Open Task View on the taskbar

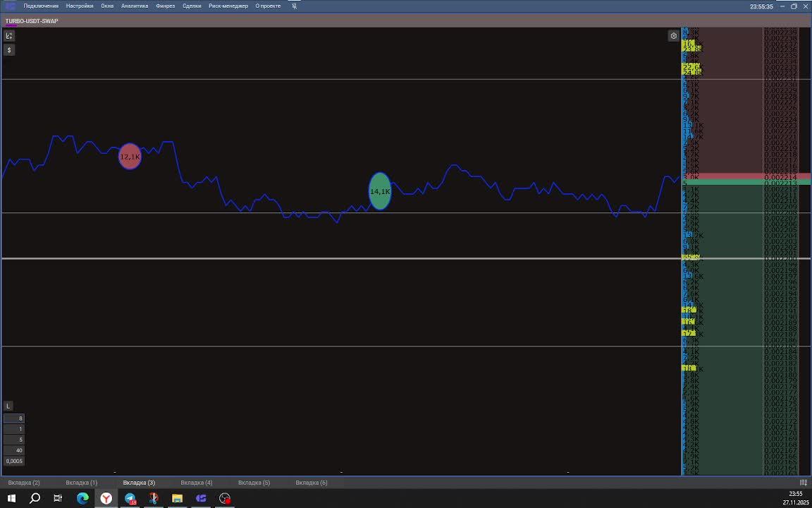tap(58, 499)
